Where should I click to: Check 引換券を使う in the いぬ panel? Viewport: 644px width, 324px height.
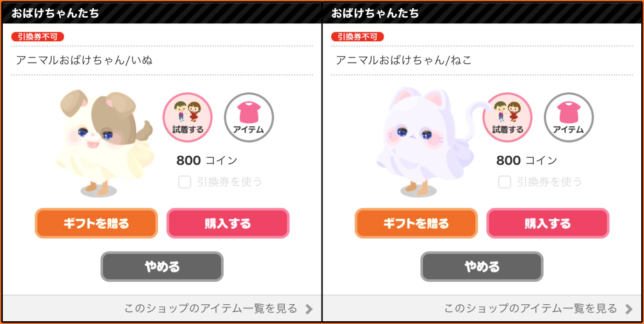[x=185, y=182]
